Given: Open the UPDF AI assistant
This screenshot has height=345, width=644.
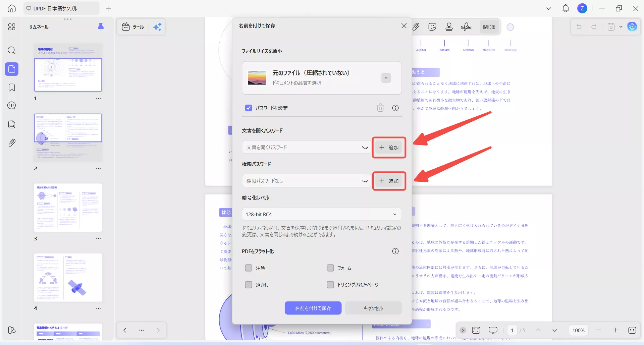Looking at the screenshot, I should click(x=632, y=26).
